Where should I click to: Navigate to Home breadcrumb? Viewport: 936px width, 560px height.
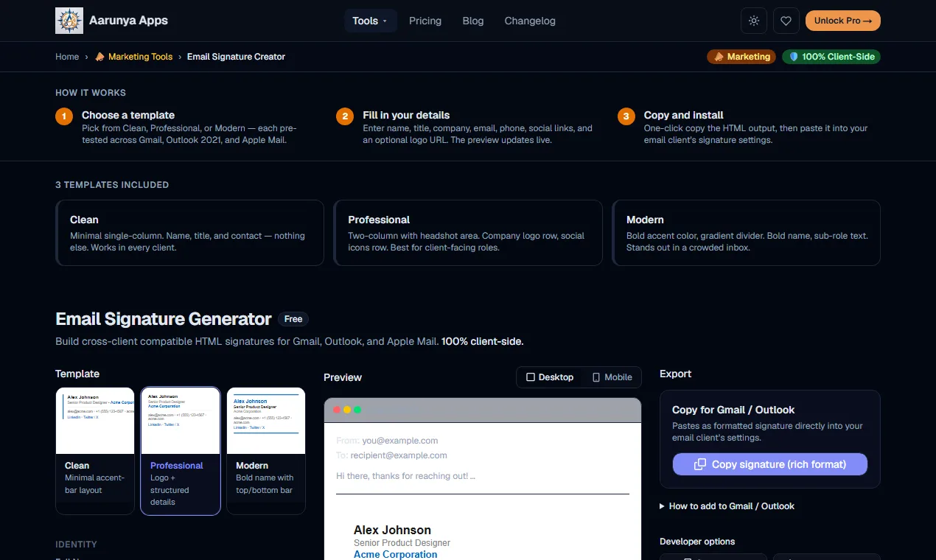pos(67,57)
